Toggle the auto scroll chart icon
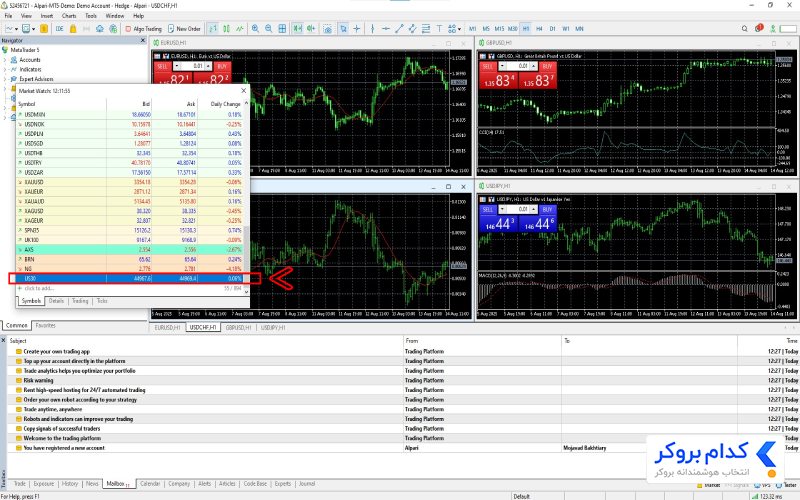This screenshot has height=500, width=800. tap(297, 29)
